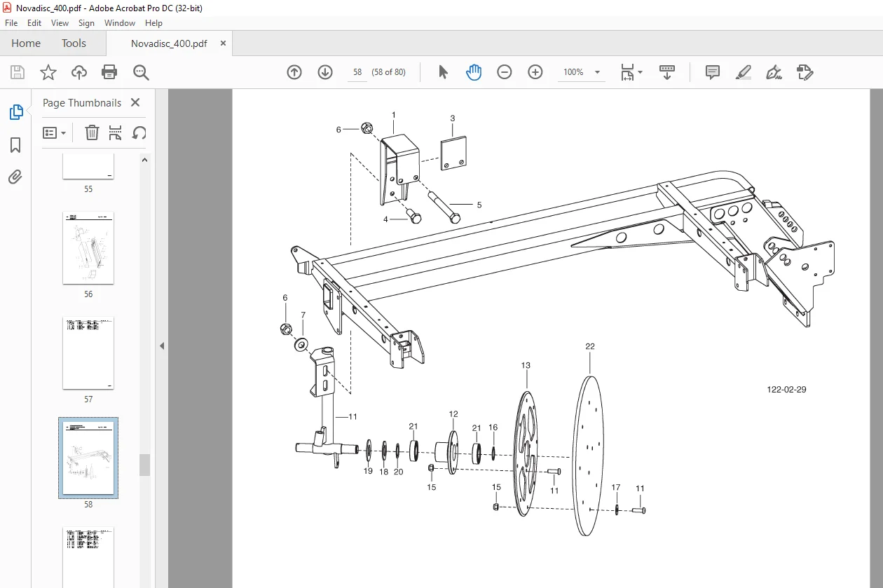This screenshot has width=883, height=588.
Task: Click the page number field showing 58
Action: pos(357,72)
